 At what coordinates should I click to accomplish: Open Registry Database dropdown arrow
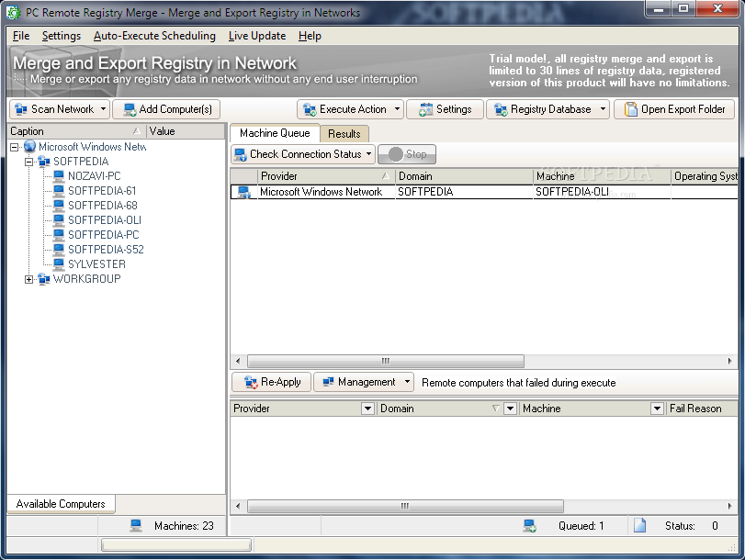point(603,109)
